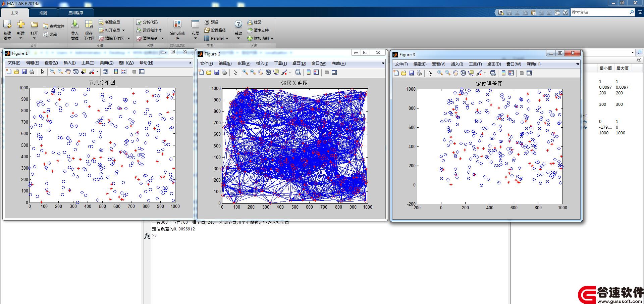Screen dimensions: 644x304
Task: Expand Add-Ons (附加功能) dropdown
Action: 272,38
